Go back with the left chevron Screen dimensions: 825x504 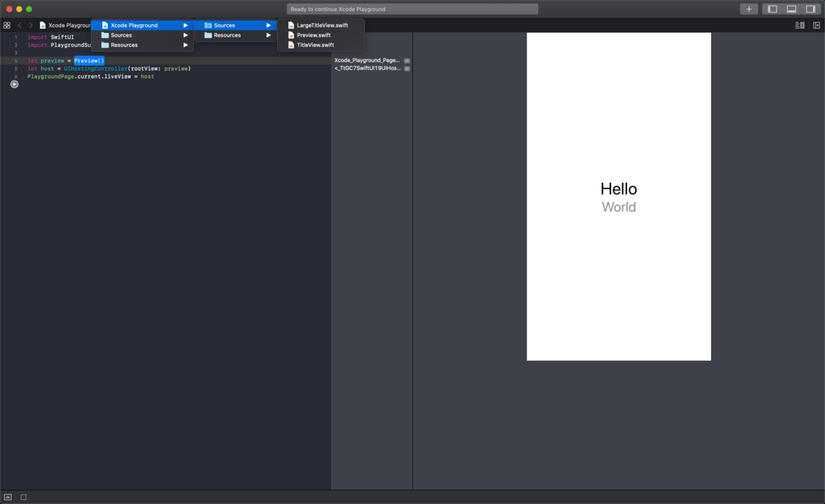click(19, 25)
